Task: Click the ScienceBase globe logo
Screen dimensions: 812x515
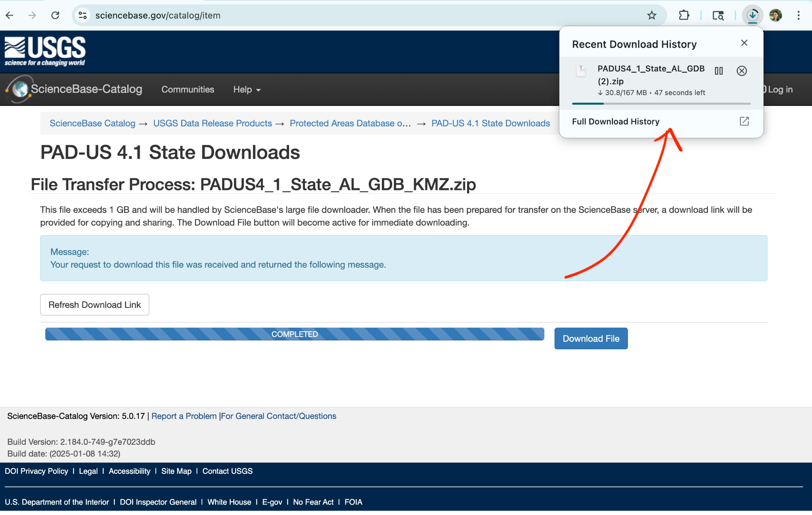Action: point(19,89)
